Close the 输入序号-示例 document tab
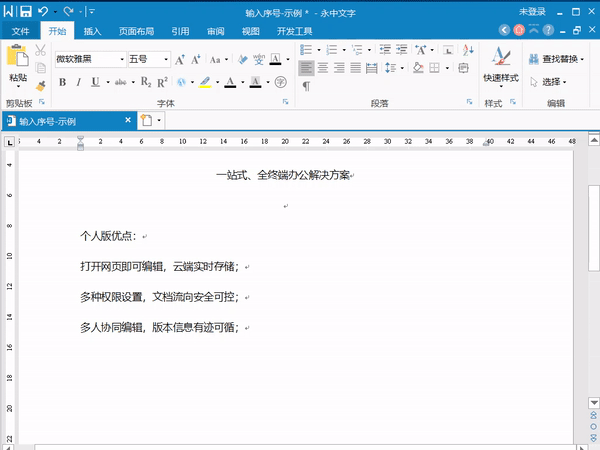The image size is (600, 450). [127, 120]
